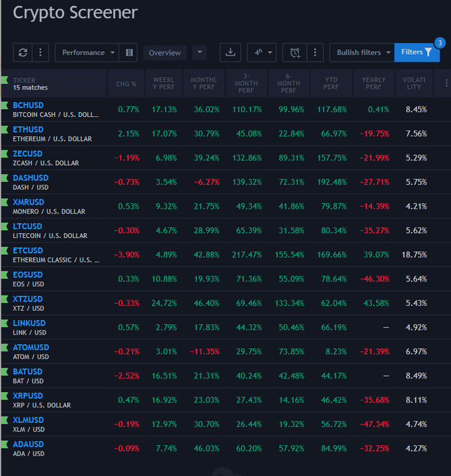
Task: Click the 18.75% volatility value
Action: (415, 255)
